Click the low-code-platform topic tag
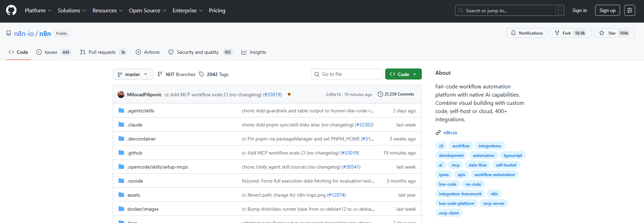This screenshot has width=644, height=223. (x=457, y=203)
